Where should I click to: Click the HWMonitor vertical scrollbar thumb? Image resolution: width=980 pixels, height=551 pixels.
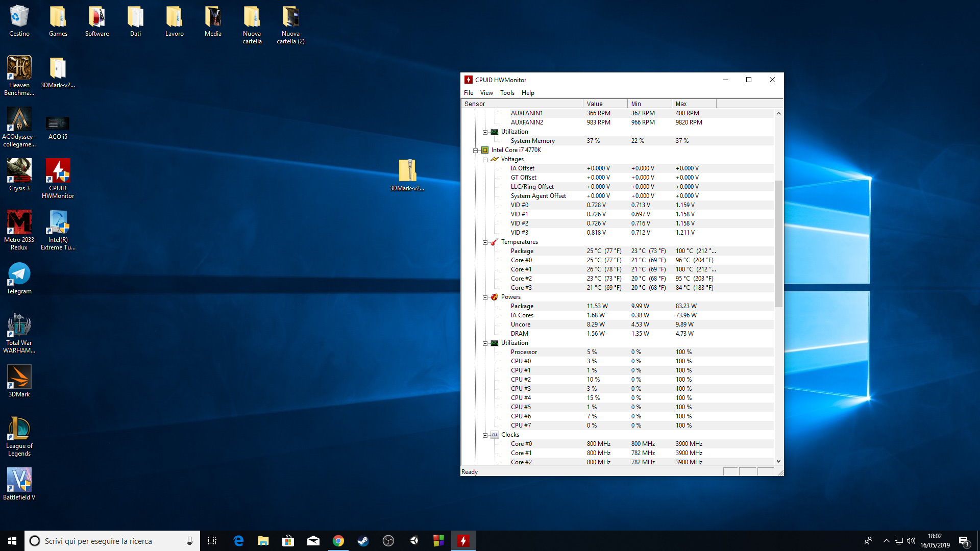778,243
